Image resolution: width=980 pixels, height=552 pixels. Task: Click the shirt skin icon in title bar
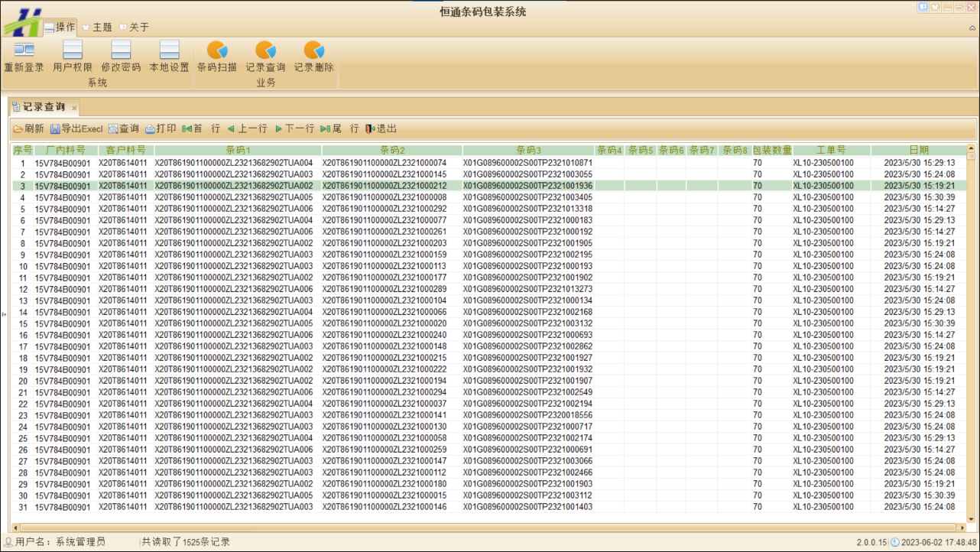pos(936,7)
